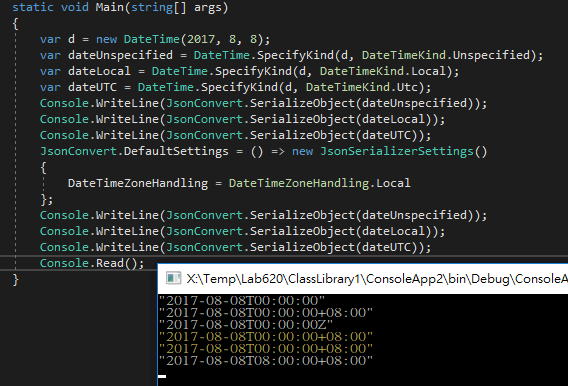Viewport: 568px width, 386px height.
Task: Click JsonSerializerSettings type name
Action: 397,151
